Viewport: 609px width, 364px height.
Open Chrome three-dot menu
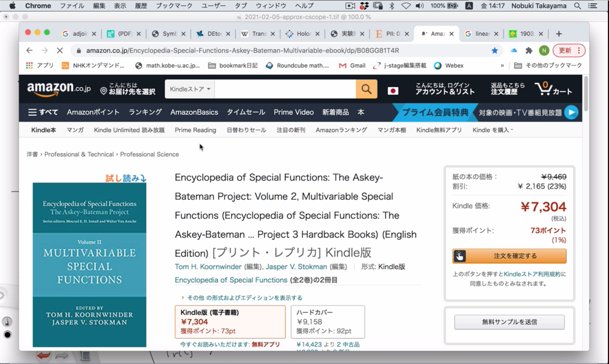pos(579,50)
